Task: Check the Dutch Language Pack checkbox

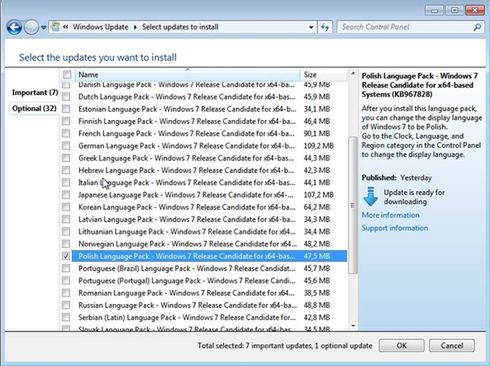Action: pyautogui.click(x=66, y=97)
